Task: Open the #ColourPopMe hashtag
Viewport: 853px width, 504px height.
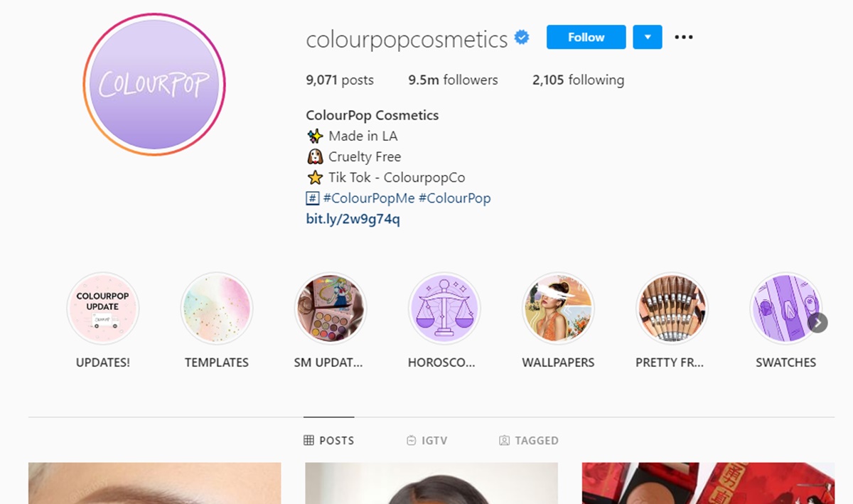Action: point(368,198)
